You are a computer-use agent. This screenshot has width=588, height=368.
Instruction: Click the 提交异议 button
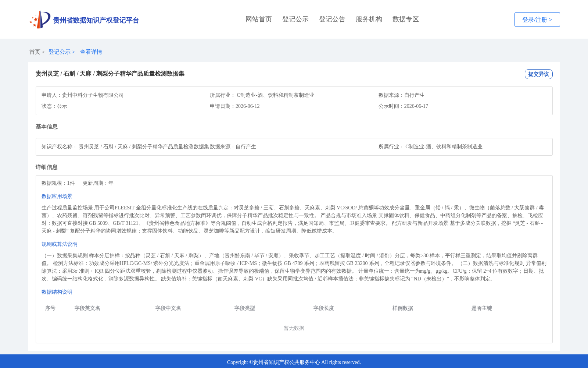[539, 74]
